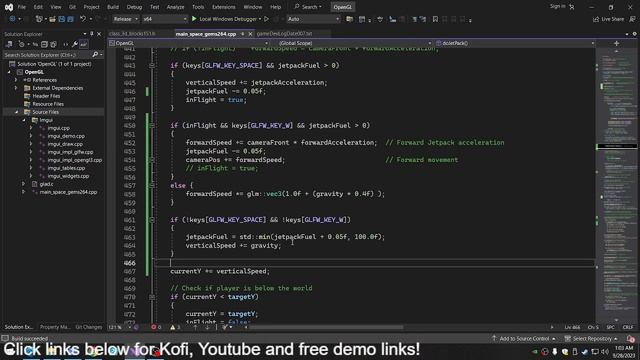The height and width of the screenshot is (360, 640).
Task: Collapse the if inFlight block at line 450
Action: [x=152, y=125]
